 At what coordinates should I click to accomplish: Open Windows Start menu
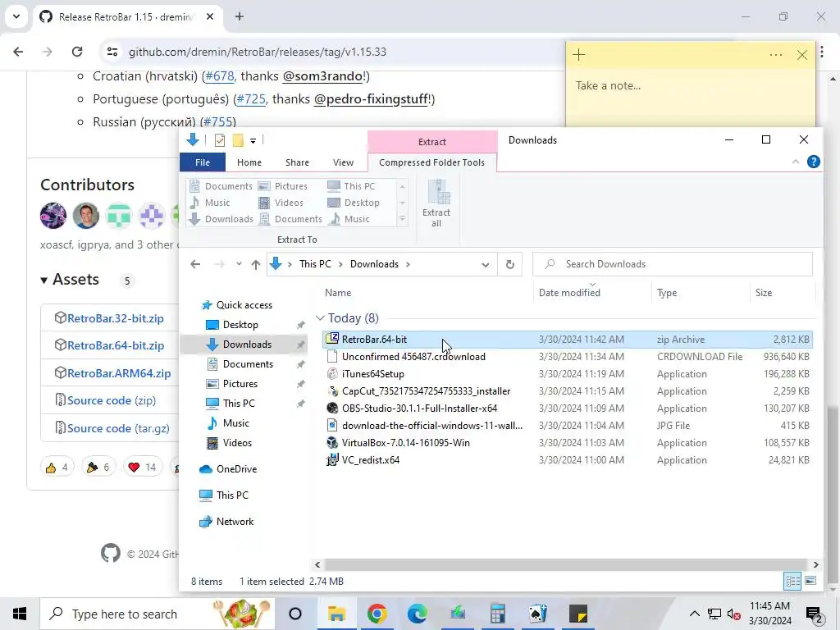[20, 614]
